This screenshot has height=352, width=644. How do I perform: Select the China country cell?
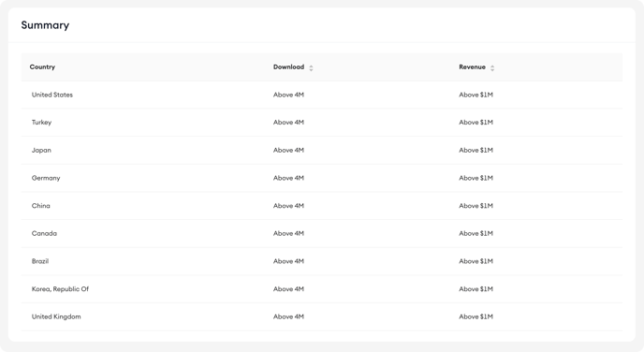[x=40, y=206]
